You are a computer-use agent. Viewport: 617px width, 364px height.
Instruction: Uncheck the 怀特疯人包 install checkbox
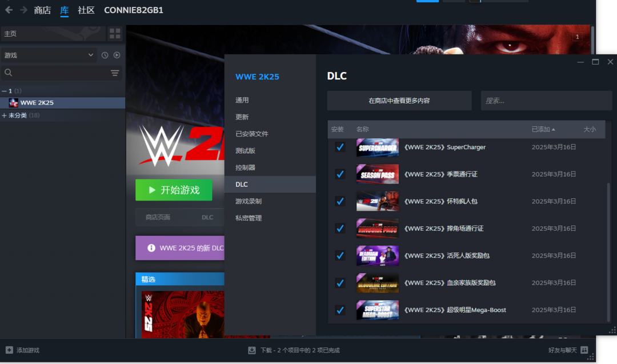pos(340,202)
